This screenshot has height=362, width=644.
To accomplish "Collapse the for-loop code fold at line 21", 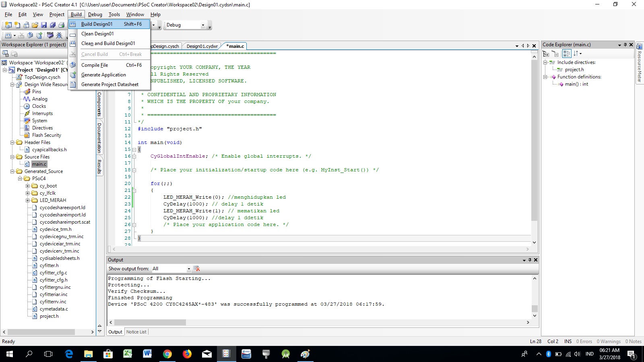I will 134,191.
